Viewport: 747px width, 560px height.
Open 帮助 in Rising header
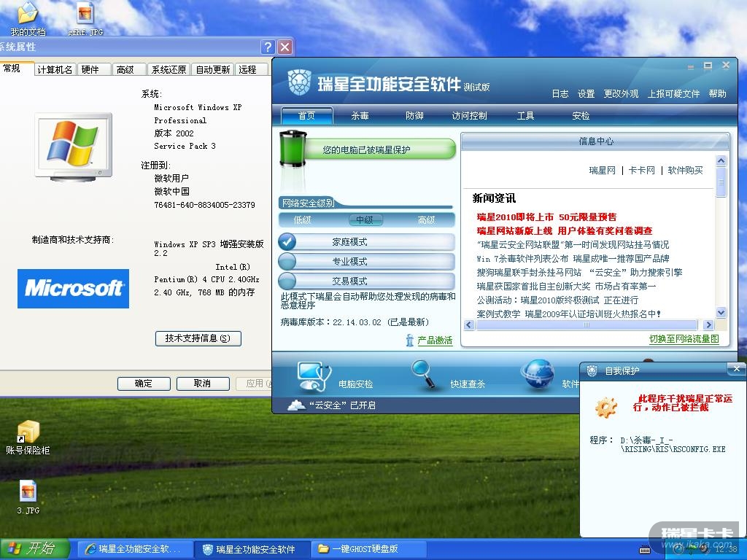(718, 94)
